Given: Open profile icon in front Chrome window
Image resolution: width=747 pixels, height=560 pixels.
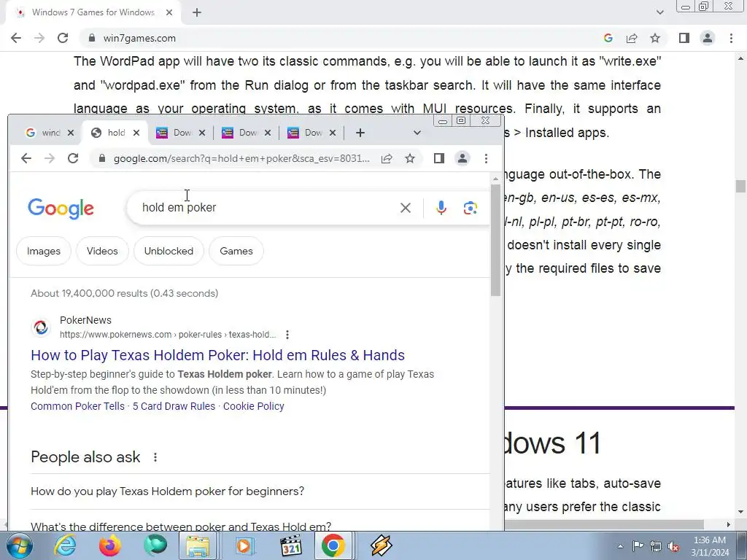Looking at the screenshot, I should tap(462, 158).
